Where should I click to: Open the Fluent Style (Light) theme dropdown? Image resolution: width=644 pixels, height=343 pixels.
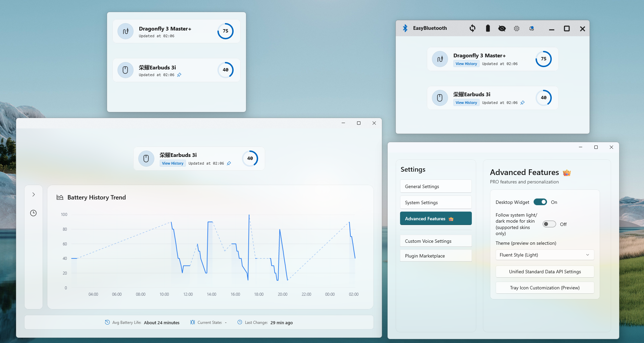tap(544, 255)
